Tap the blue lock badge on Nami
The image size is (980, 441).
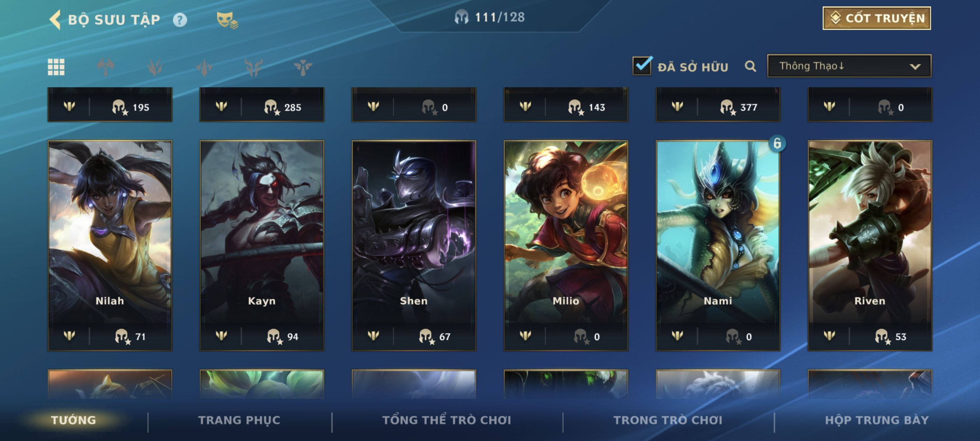coord(777,143)
